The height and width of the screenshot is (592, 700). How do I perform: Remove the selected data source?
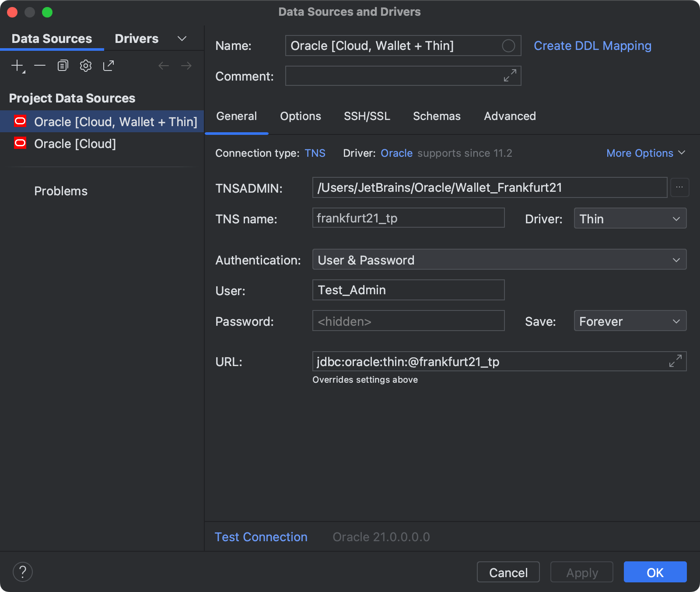(40, 65)
